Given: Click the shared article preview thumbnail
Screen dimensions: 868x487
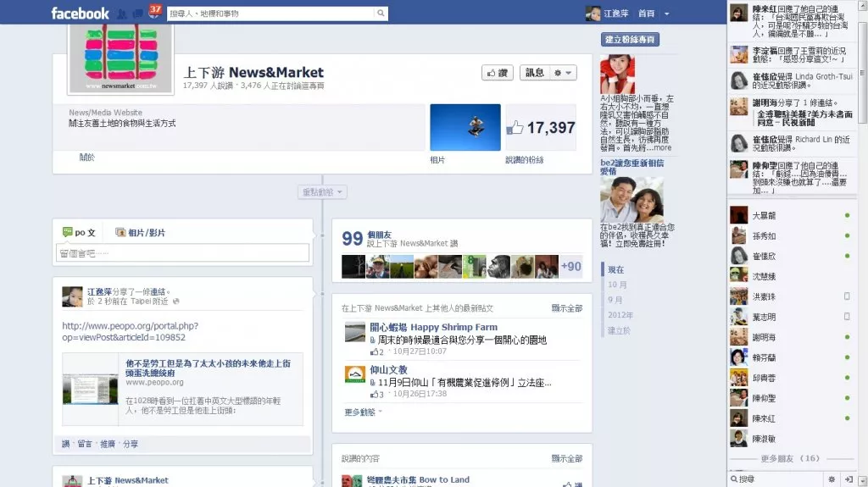Looking at the screenshot, I should click(90, 389).
